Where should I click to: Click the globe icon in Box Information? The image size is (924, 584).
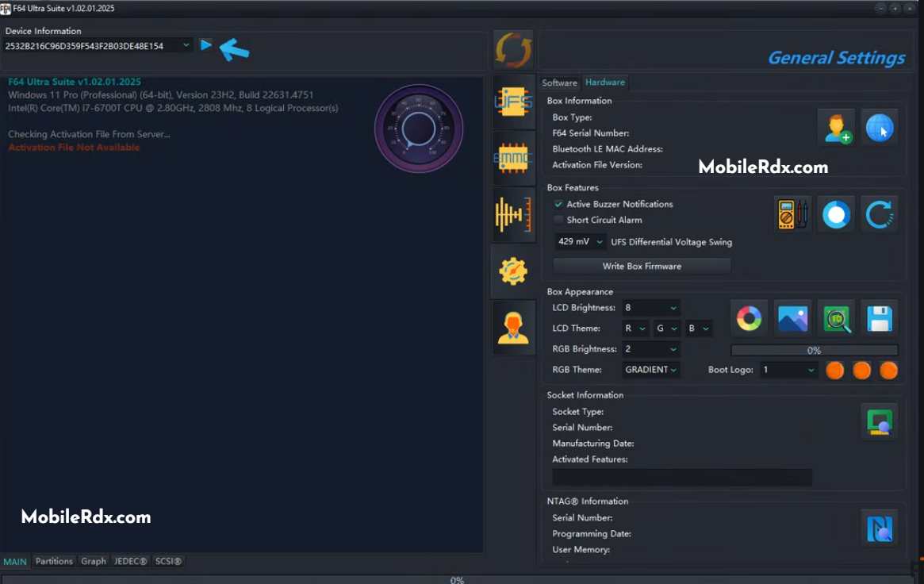(x=880, y=128)
